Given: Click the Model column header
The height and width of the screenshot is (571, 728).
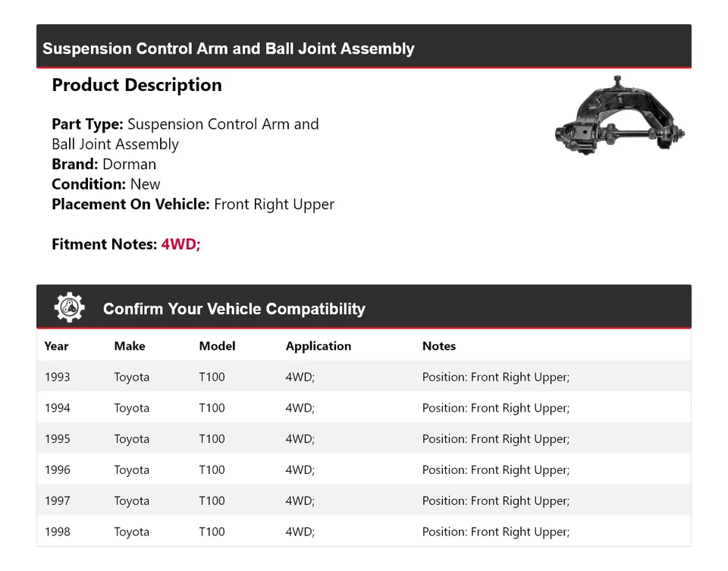Looking at the screenshot, I should (x=217, y=346).
